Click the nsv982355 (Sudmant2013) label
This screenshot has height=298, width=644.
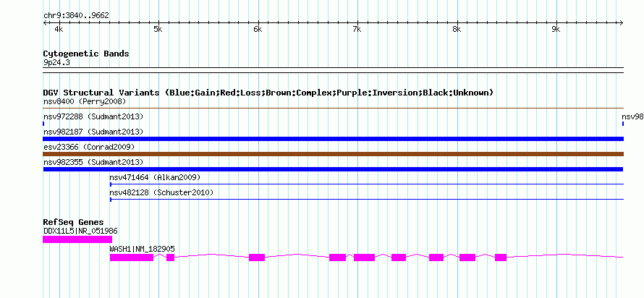[x=93, y=162]
